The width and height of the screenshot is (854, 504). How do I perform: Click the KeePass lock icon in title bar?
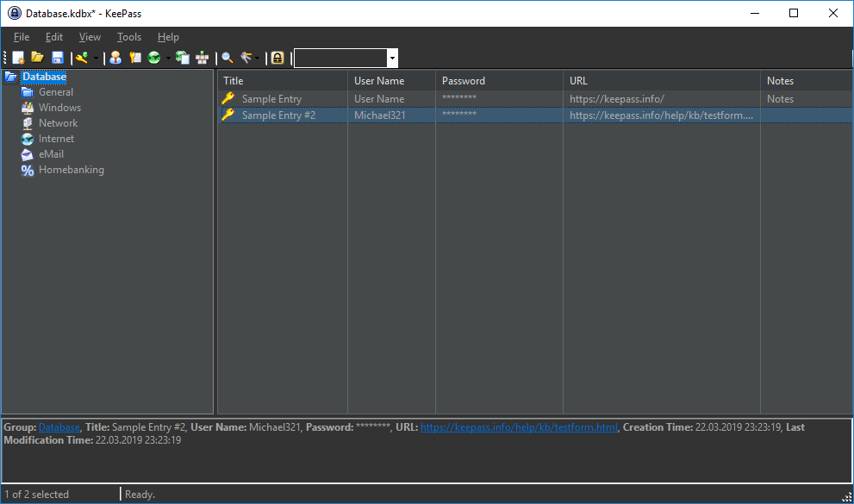coord(15,13)
